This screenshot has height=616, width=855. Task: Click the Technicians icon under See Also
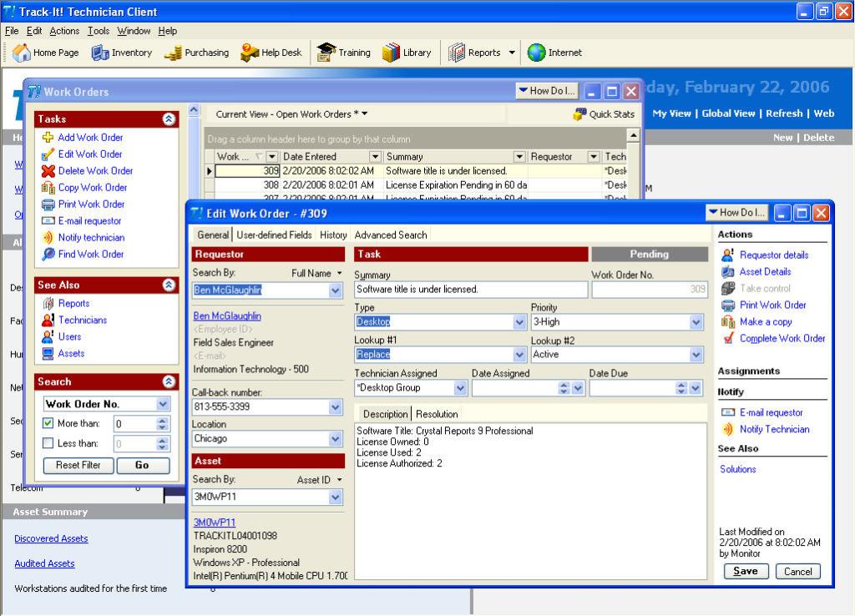[48, 320]
